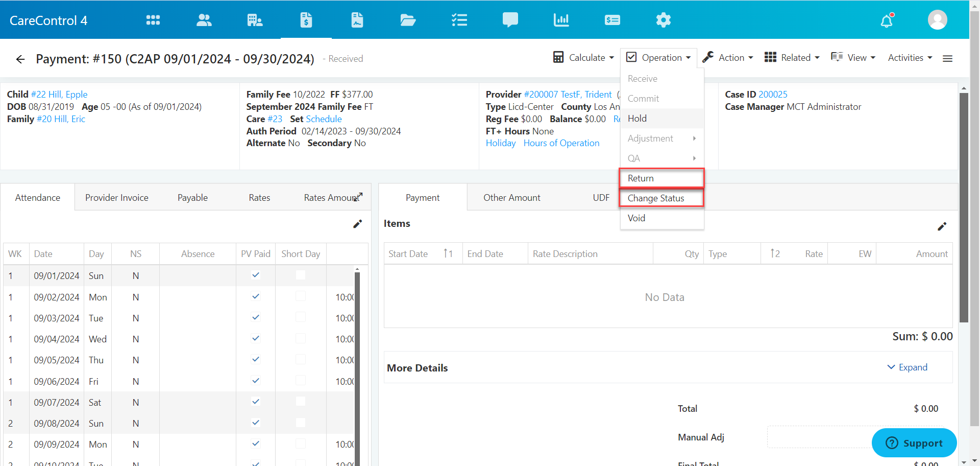
Task: Click the notifications bell icon
Action: click(887, 19)
